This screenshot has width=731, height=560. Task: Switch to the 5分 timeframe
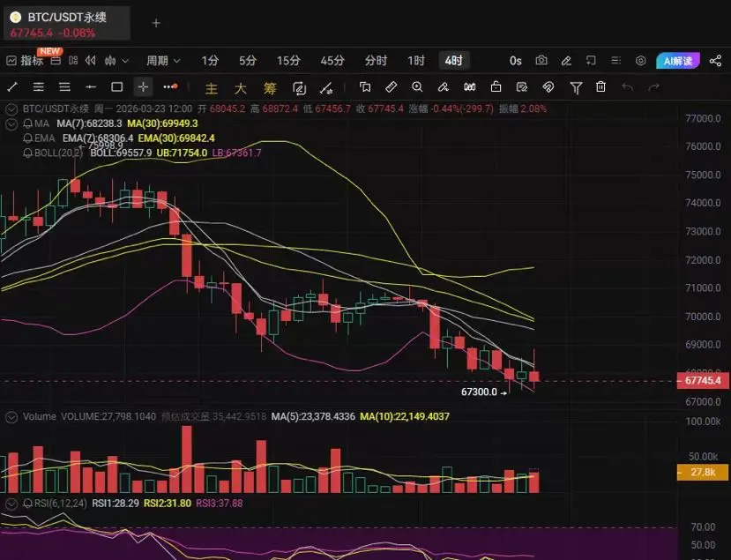(248, 61)
